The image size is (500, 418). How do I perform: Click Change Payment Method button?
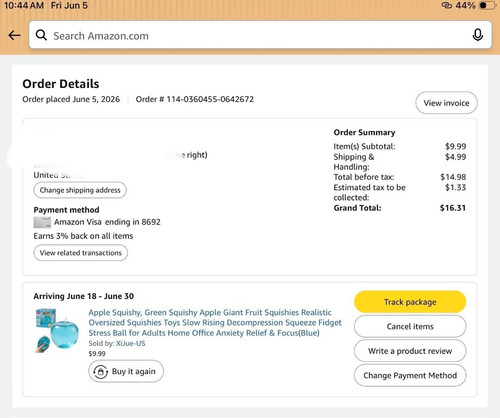click(x=410, y=376)
